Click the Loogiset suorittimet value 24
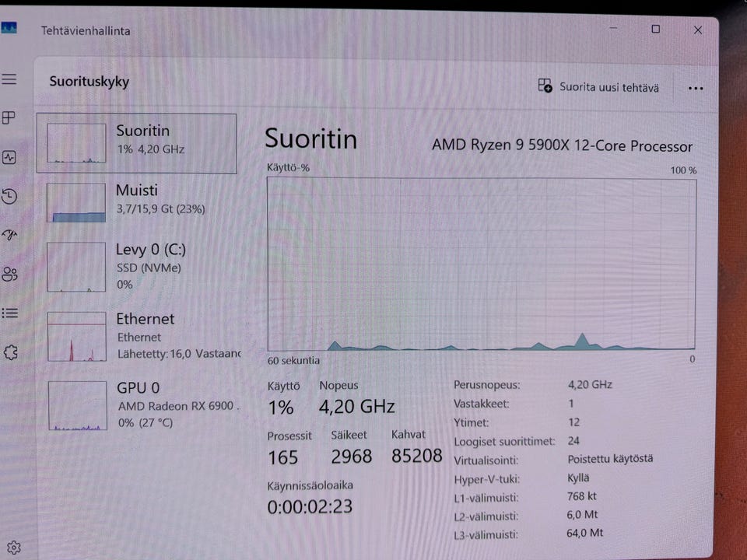 pos(573,440)
